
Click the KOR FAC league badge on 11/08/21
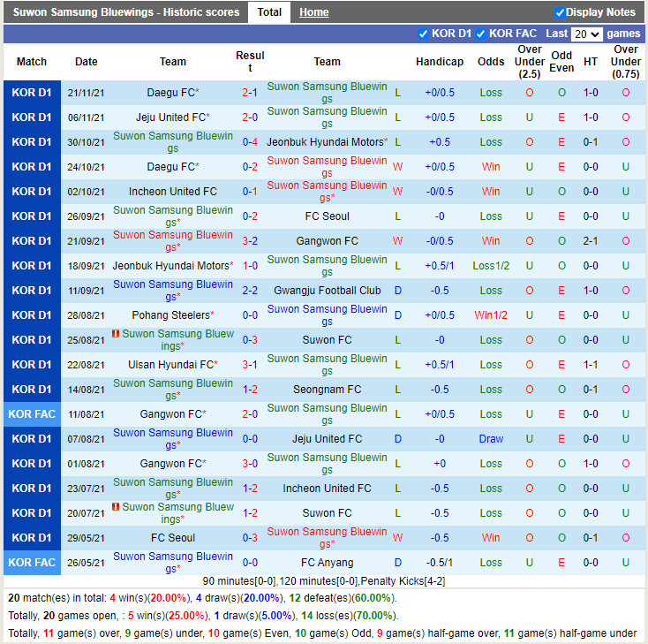coord(32,414)
